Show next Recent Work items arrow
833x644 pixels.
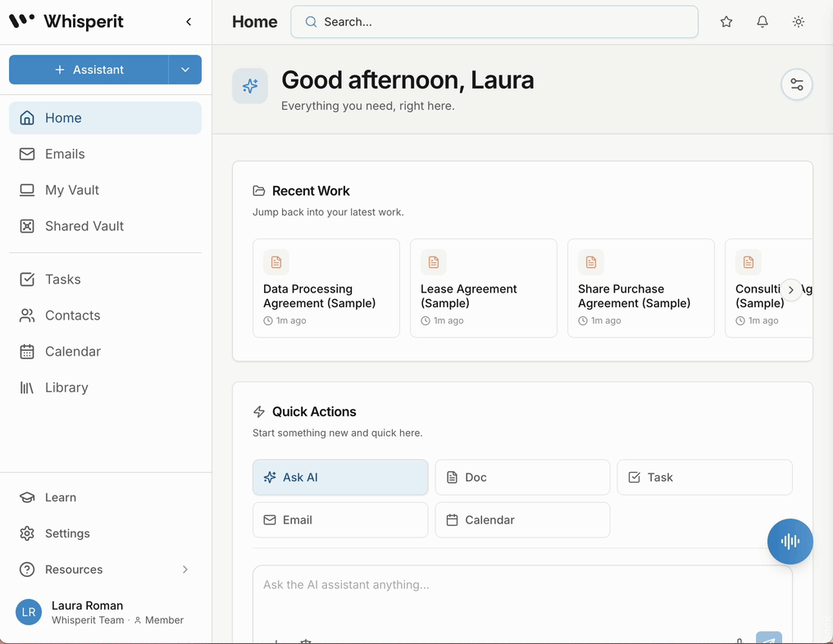tap(790, 290)
